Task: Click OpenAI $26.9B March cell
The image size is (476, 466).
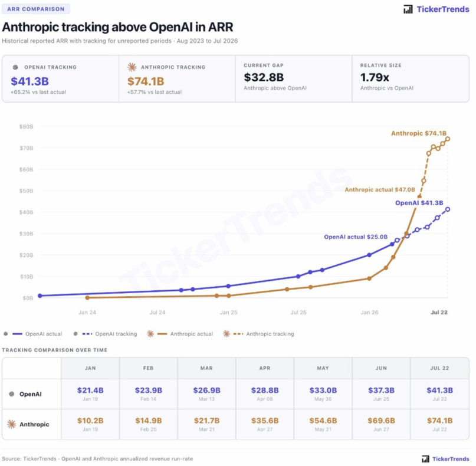Action: [x=206, y=394]
